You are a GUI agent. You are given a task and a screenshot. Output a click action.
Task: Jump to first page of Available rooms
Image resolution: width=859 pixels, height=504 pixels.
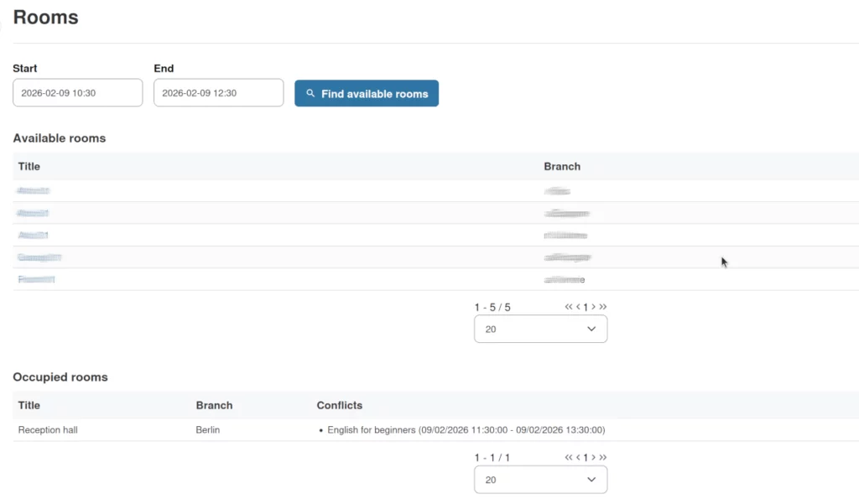point(569,307)
